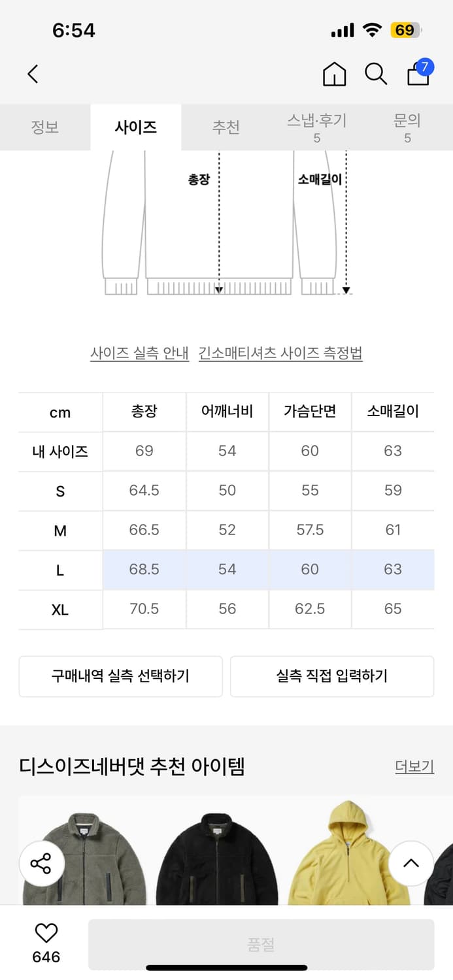Open 실측 직접 입력하기 input option
Viewport: 453px width, 980px height.
click(332, 676)
